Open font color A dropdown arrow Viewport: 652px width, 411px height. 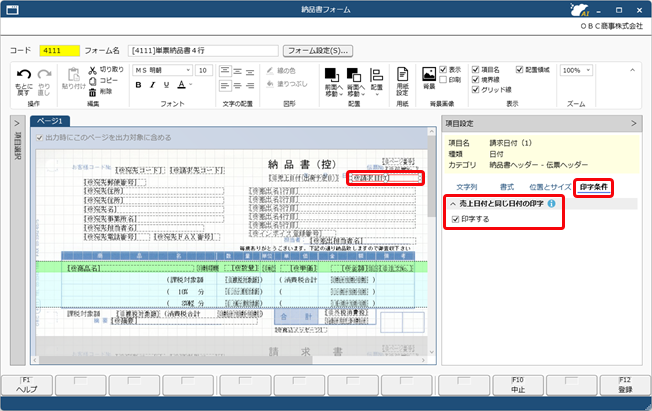pyautogui.click(x=191, y=84)
